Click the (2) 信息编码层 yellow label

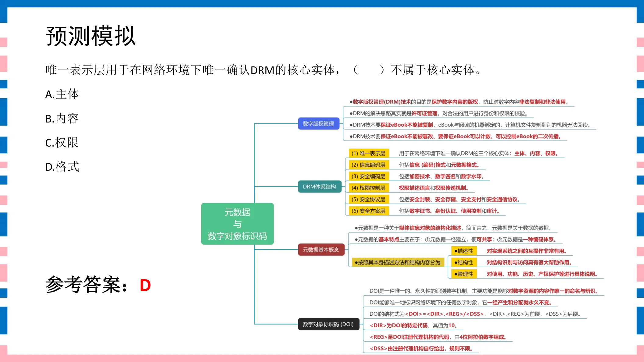369,165
